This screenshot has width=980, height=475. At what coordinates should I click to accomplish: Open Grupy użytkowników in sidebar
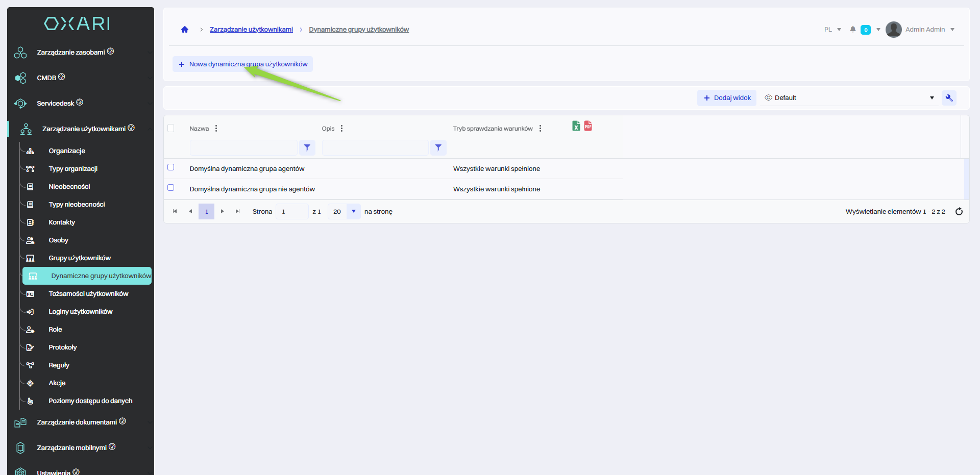coord(80,258)
